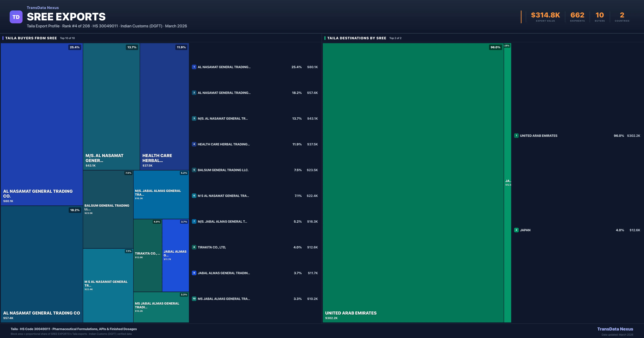Select the AL NASAMAT GENERAL TRADING CO. treemap block
The image size is (644, 338).
[x=42, y=124]
